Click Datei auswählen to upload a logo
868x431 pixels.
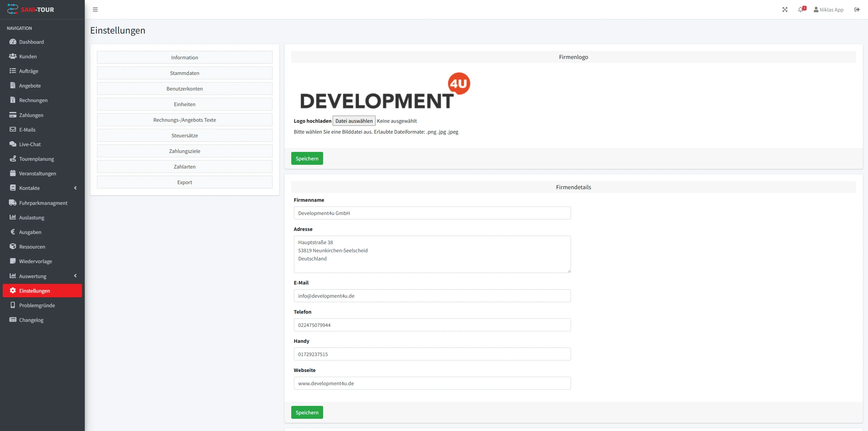(x=354, y=121)
